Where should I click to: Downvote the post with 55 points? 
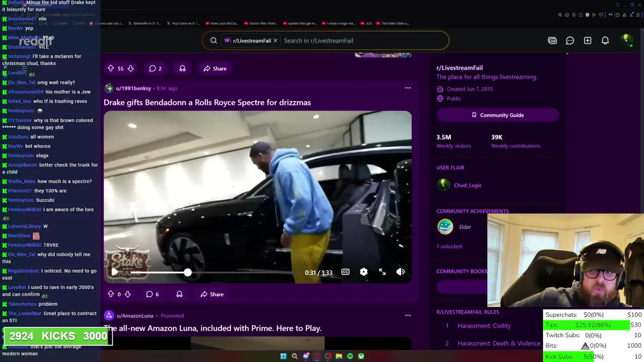point(130,68)
